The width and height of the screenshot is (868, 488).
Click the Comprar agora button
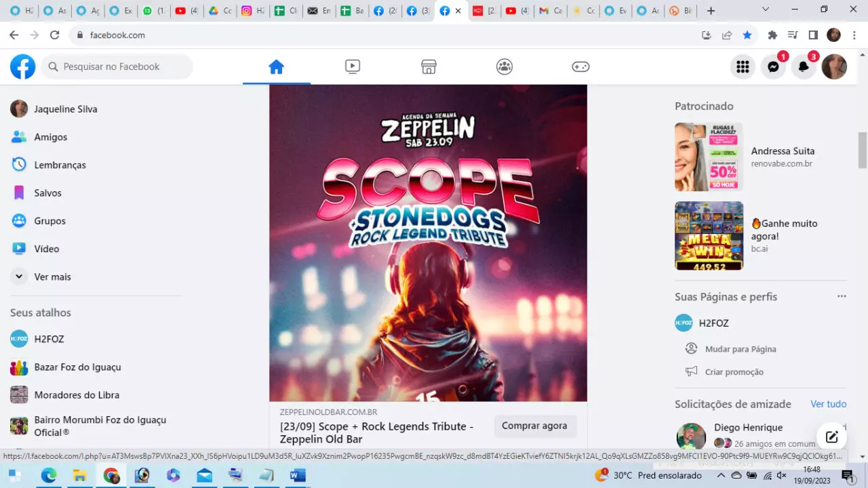click(534, 426)
